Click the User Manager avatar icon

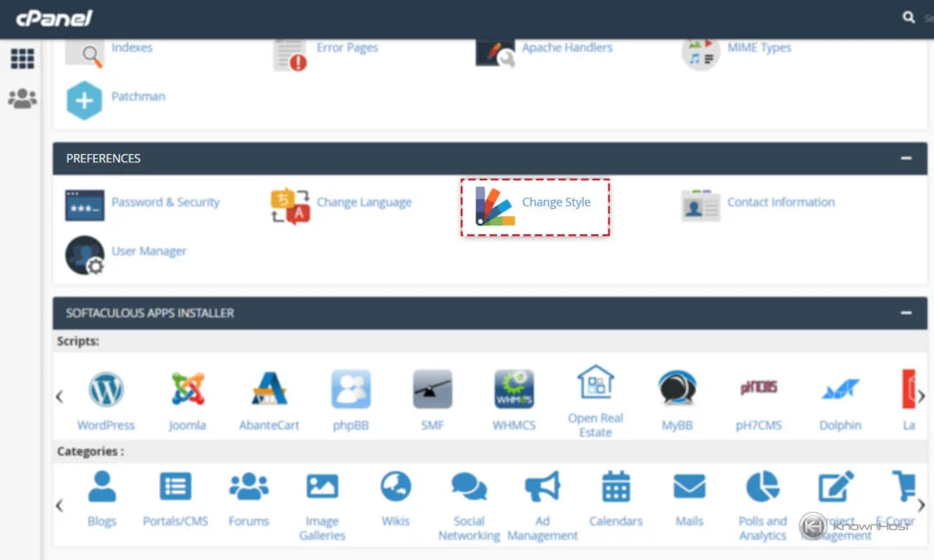pos(85,255)
